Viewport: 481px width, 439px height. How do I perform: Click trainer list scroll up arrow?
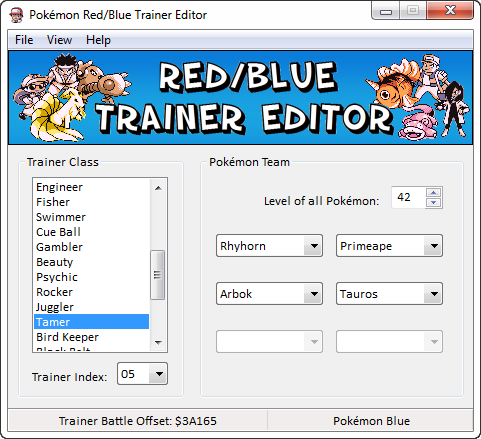[158, 188]
